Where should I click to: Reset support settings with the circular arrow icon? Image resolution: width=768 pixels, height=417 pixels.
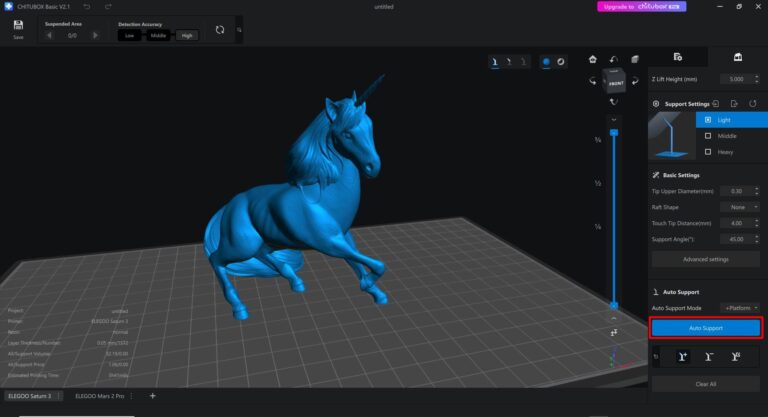pos(754,104)
